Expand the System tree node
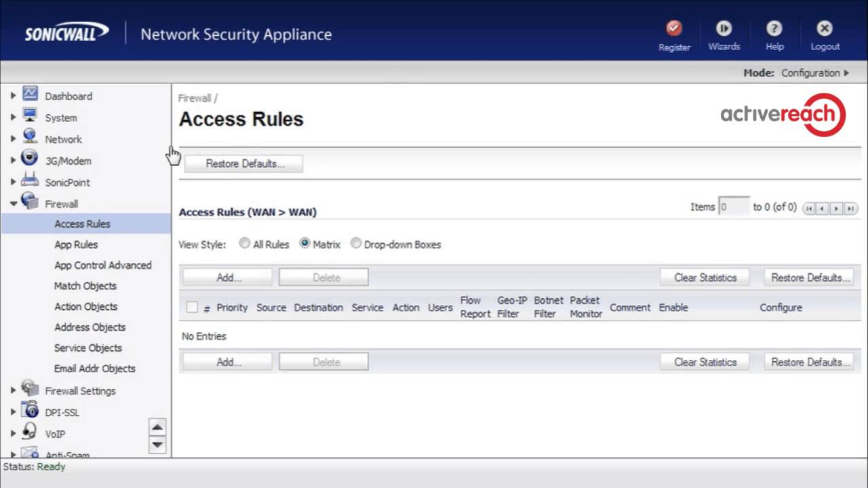The height and width of the screenshot is (488, 868). tap(13, 117)
